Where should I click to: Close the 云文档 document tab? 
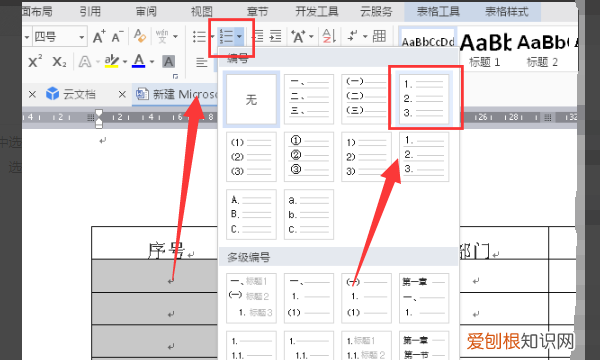point(122,94)
